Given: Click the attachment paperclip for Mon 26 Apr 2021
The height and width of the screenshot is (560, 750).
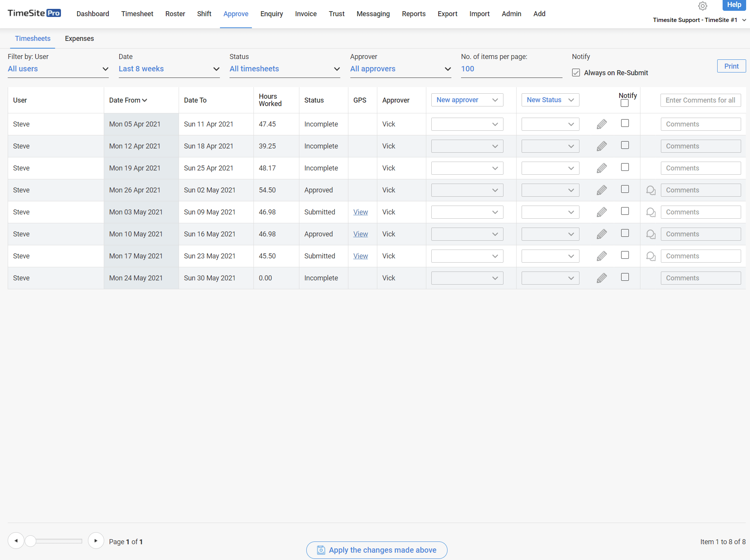Looking at the screenshot, I should [601, 190].
